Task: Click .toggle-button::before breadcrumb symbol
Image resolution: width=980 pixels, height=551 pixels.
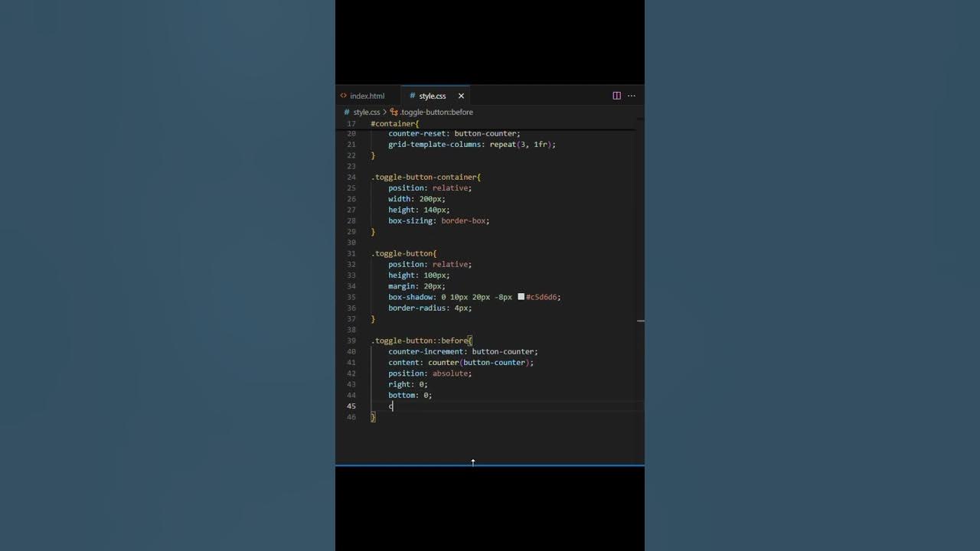Action: point(436,112)
